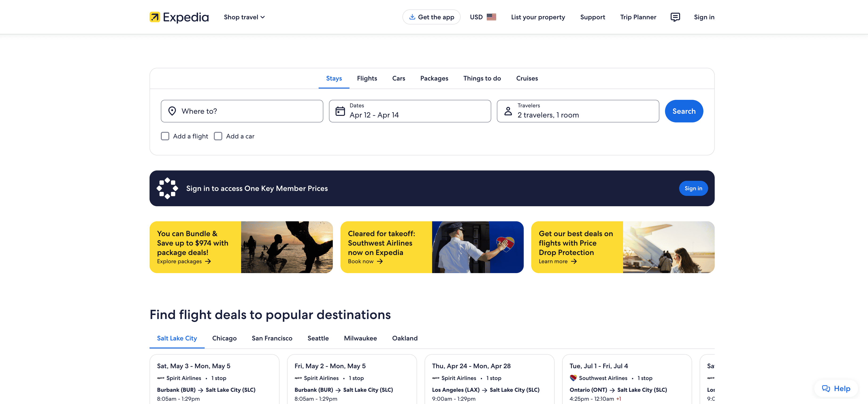Click the Southwest Airlines heart logo on flight card
This screenshot has height=404, width=868.
[573, 378]
